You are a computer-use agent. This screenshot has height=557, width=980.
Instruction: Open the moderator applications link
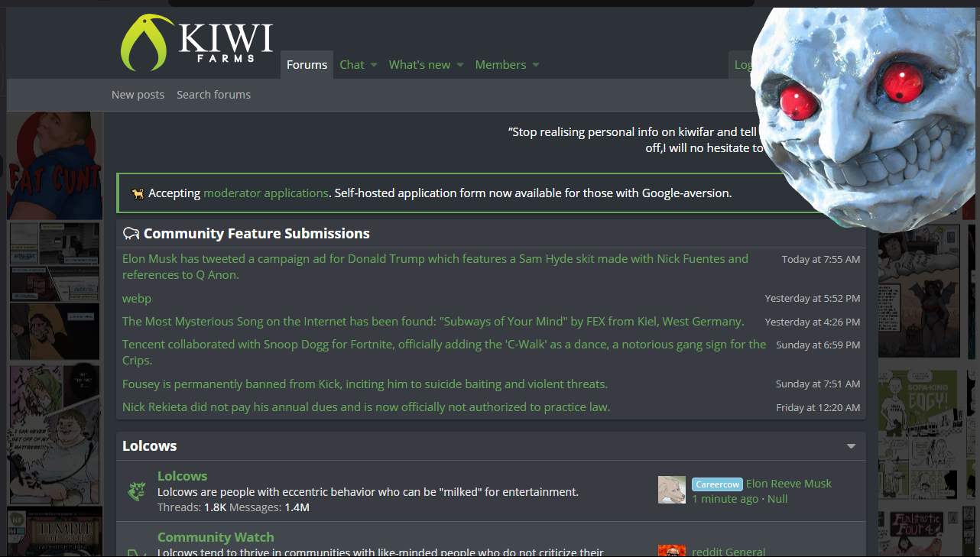(x=266, y=193)
